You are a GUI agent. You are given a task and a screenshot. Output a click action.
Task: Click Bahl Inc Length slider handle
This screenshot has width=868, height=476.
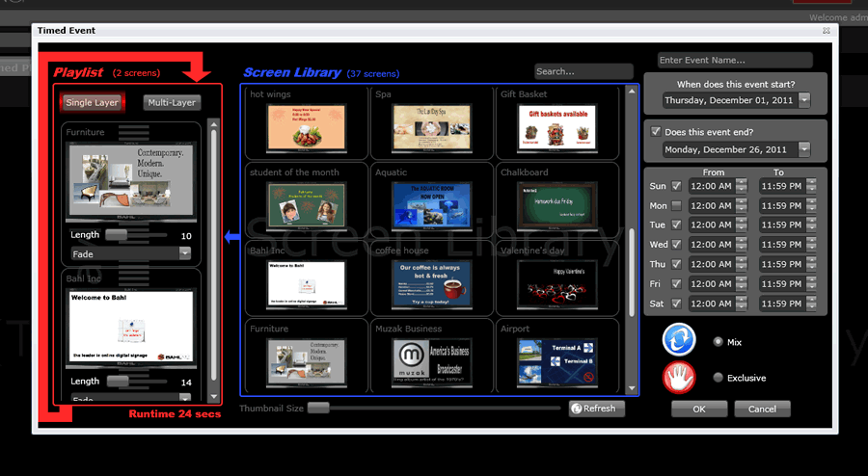118,382
